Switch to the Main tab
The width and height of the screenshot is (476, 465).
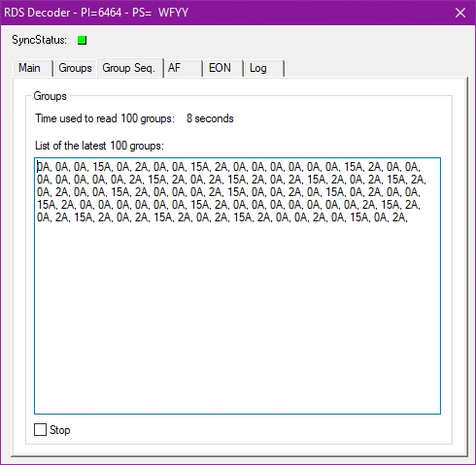click(32, 68)
